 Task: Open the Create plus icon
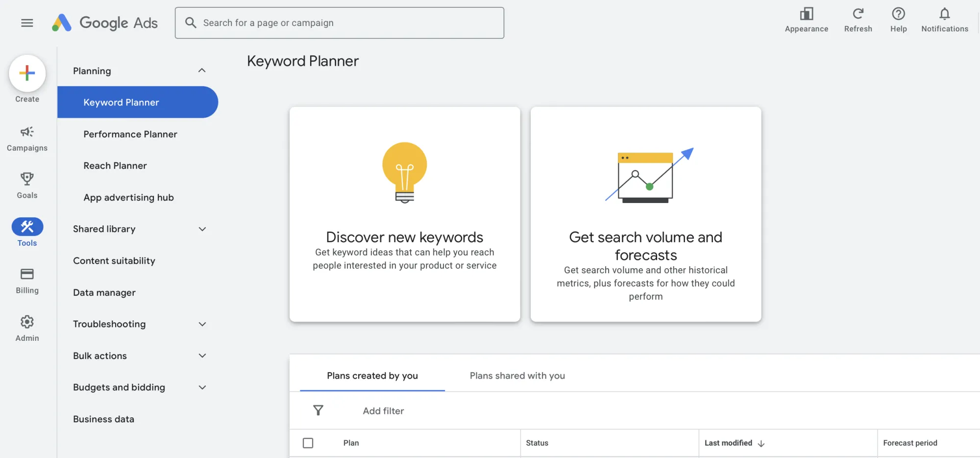click(27, 73)
